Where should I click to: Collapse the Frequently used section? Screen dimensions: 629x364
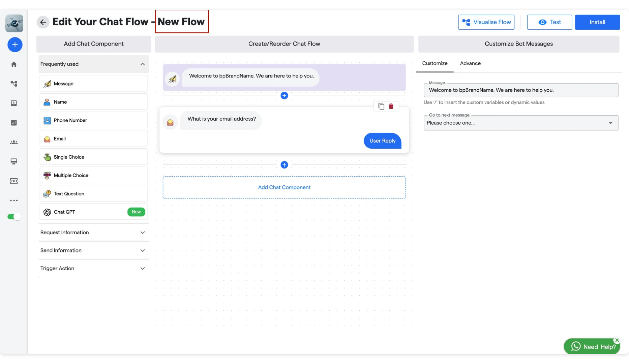click(x=94, y=64)
